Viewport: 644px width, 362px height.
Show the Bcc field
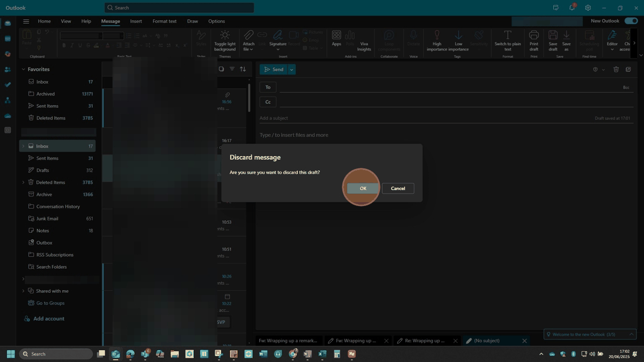[x=626, y=87]
